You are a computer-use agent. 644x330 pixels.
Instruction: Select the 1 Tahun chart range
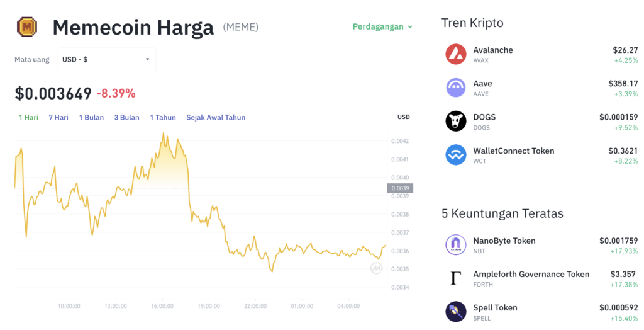click(x=163, y=118)
